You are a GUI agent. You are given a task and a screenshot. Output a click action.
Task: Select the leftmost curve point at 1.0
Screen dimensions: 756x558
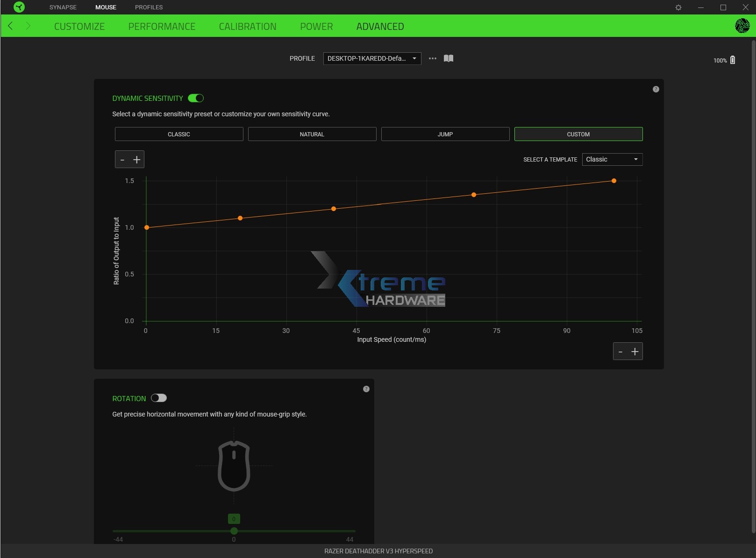point(146,227)
